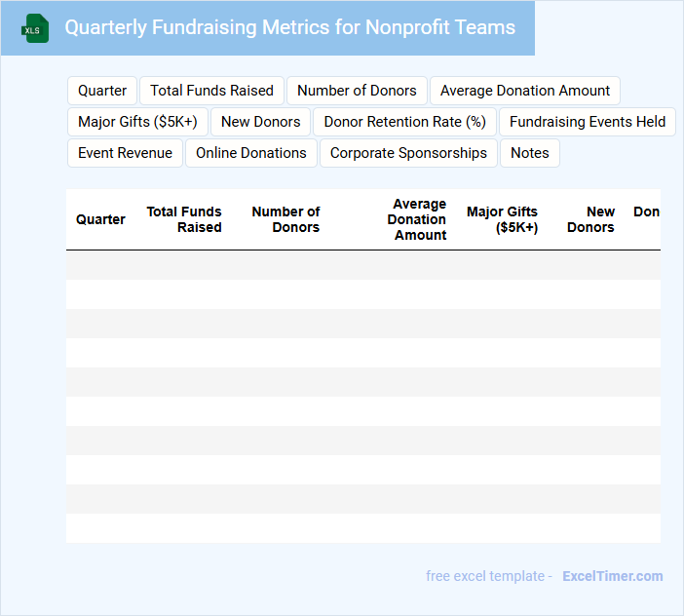Choose the Average Donation Amount tag

524,91
